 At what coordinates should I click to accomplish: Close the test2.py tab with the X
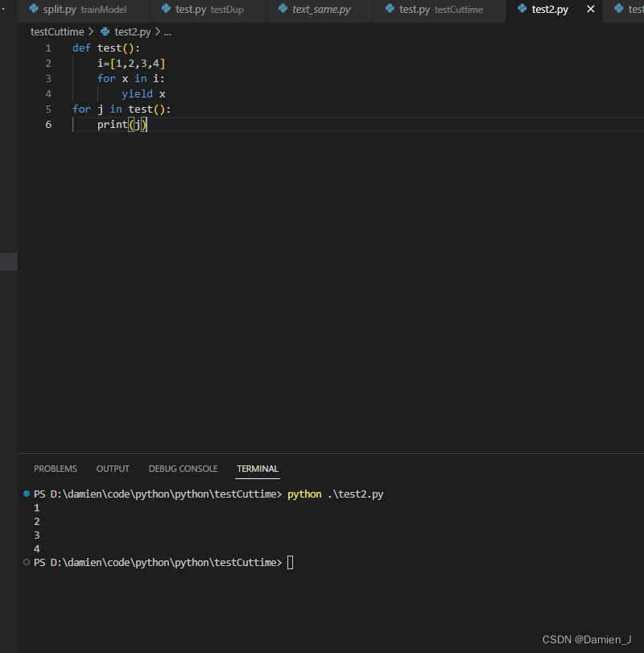tap(590, 9)
